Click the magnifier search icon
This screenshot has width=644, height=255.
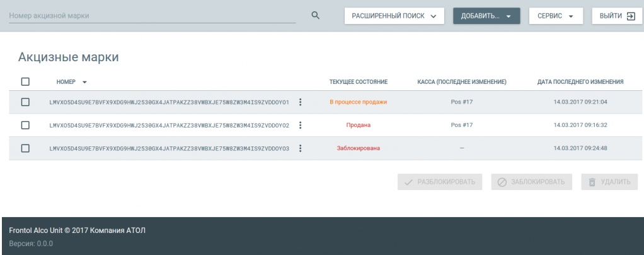pyautogui.click(x=316, y=16)
